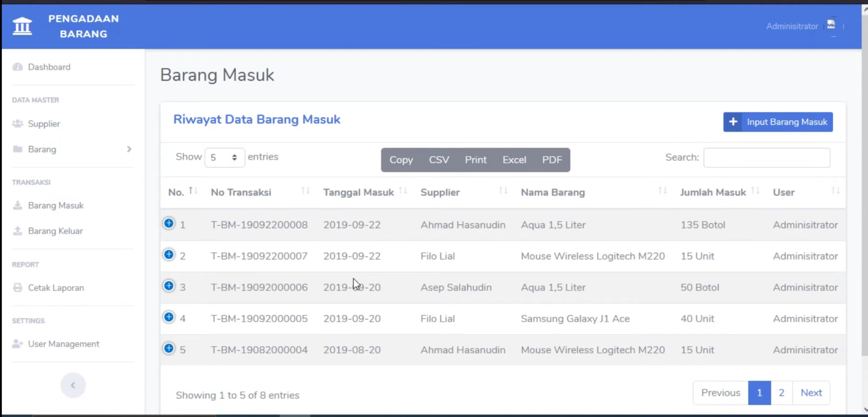Expand the Barang submenu chevron
The height and width of the screenshot is (417, 868).
(x=129, y=149)
